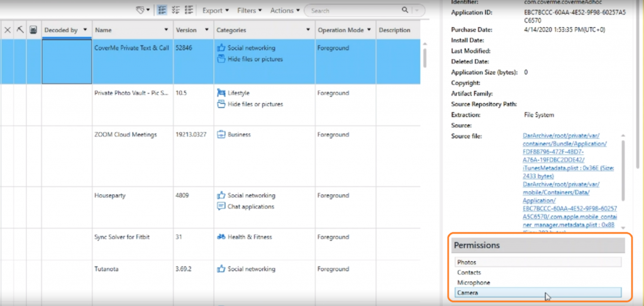Viewport: 644px width, 306px height.
Task: Select the Camera permission
Action: point(538,293)
